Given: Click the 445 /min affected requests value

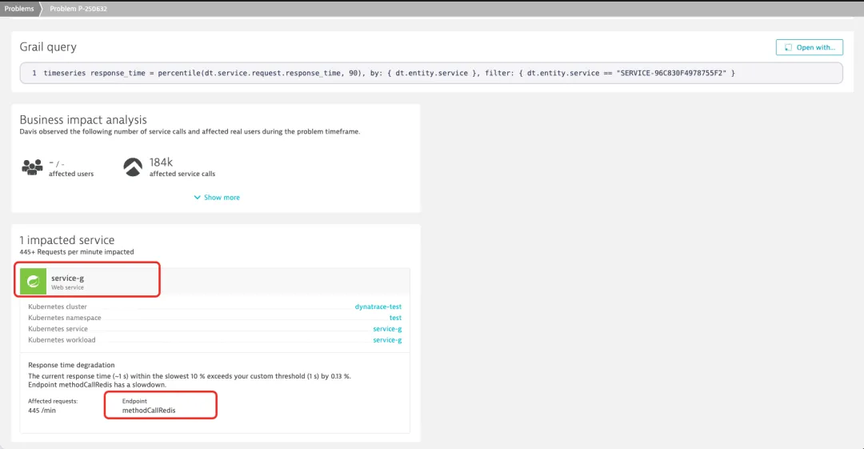Looking at the screenshot, I should click(42, 410).
